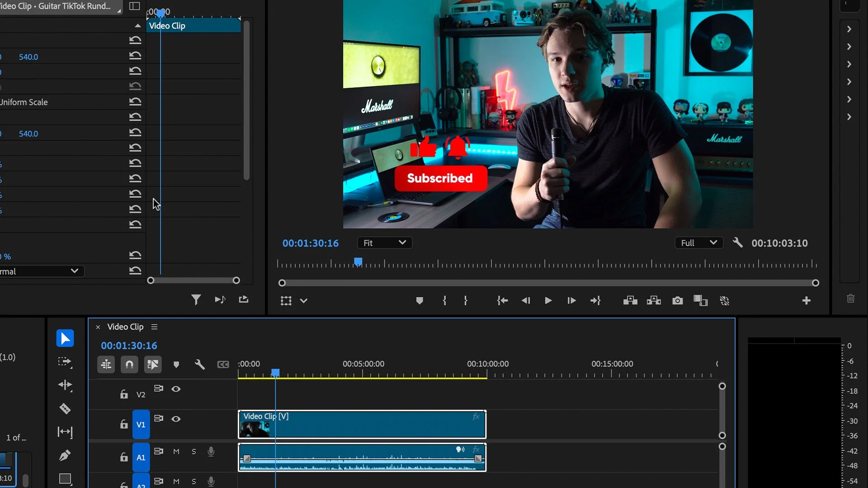Select the Pen tool

click(x=65, y=455)
